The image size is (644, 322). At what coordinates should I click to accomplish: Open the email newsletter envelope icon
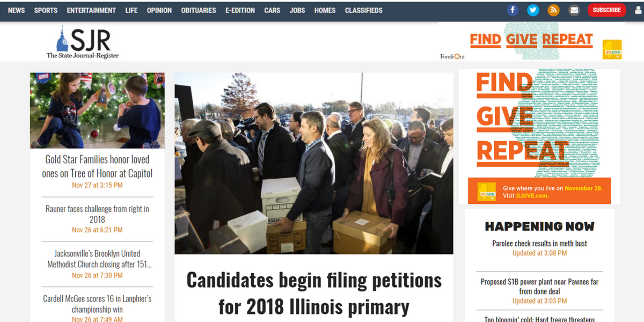(x=574, y=10)
